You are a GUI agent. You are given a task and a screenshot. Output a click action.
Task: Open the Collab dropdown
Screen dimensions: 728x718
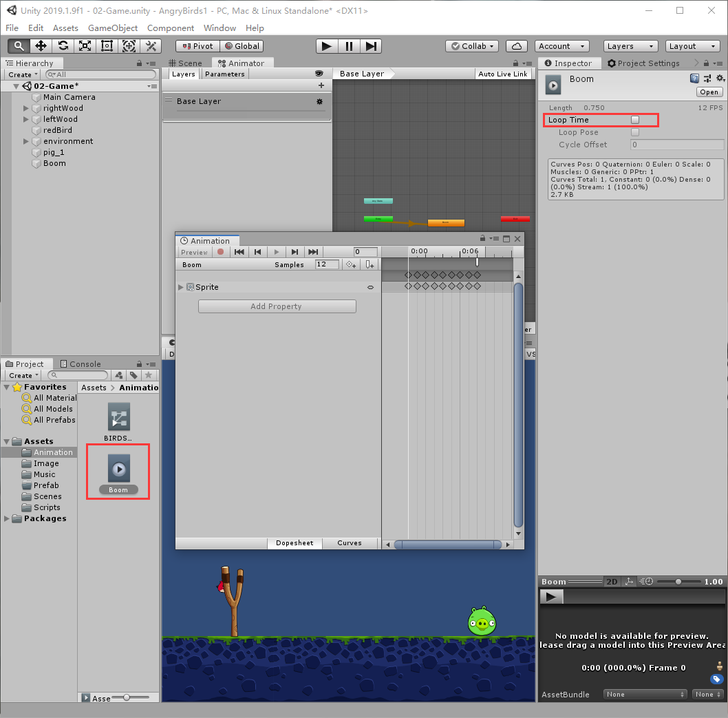[472, 46]
